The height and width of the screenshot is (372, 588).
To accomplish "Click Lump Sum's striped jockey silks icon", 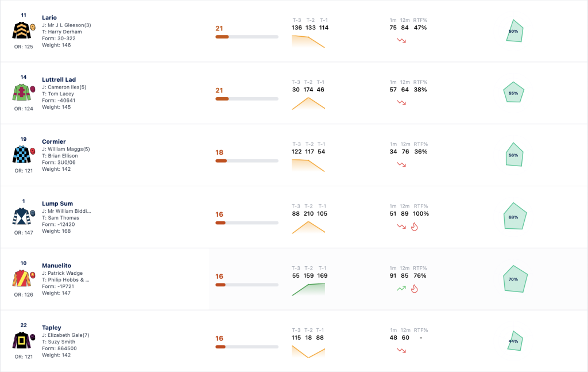I will (x=21, y=216).
